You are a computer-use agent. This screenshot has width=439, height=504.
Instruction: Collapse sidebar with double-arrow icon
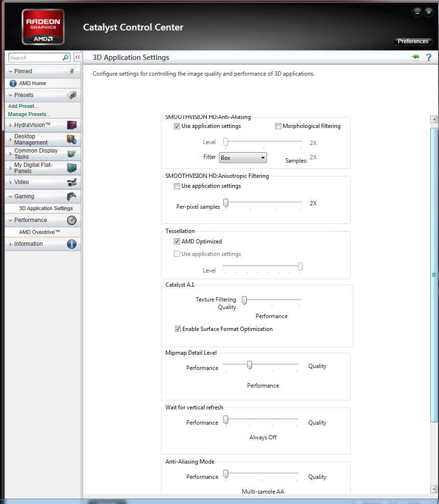[x=77, y=57]
